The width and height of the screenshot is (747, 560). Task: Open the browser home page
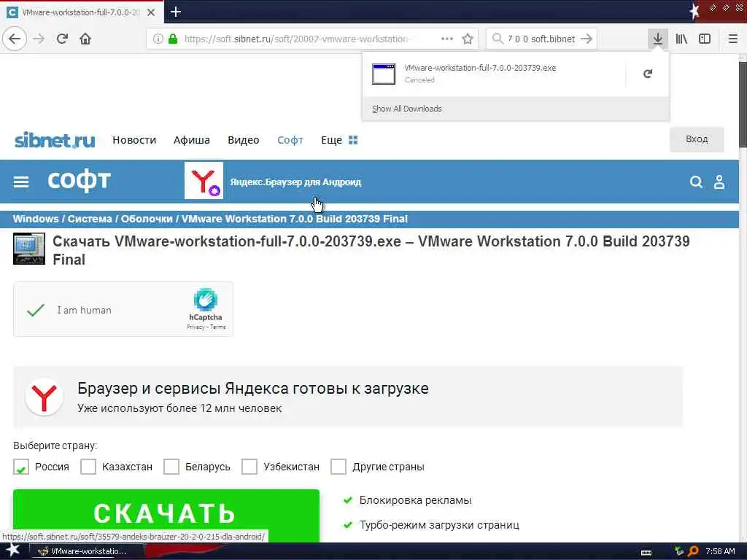(85, 39)
